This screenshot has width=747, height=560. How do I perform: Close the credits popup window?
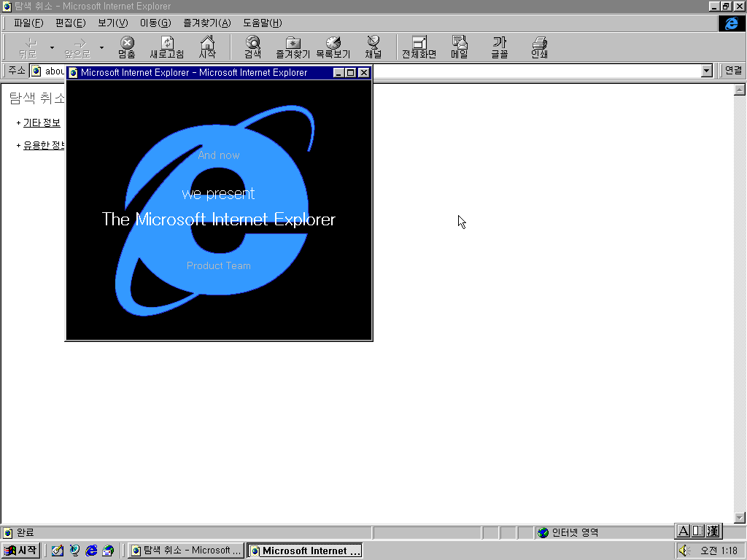[363, 72]
